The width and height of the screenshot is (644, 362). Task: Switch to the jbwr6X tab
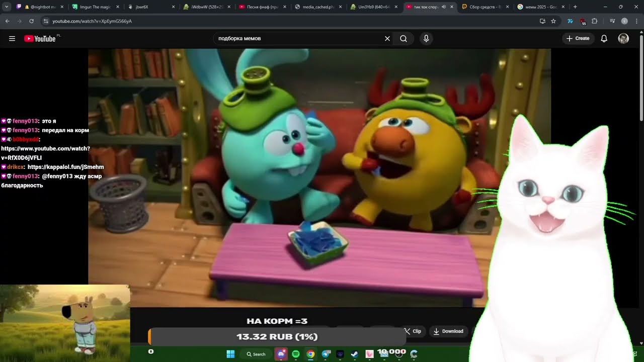click(151, 7)
